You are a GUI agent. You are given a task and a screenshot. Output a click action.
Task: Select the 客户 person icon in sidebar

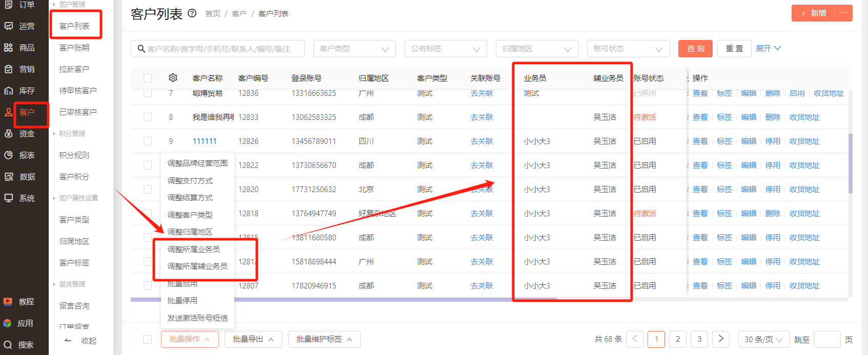pos(9,112)
